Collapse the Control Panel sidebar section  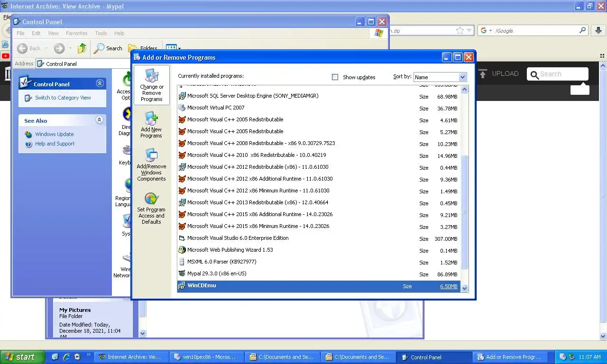[100, 83]
